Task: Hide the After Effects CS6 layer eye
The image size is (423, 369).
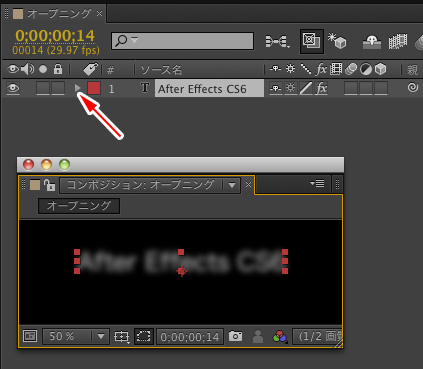Action: click(13, 88)
